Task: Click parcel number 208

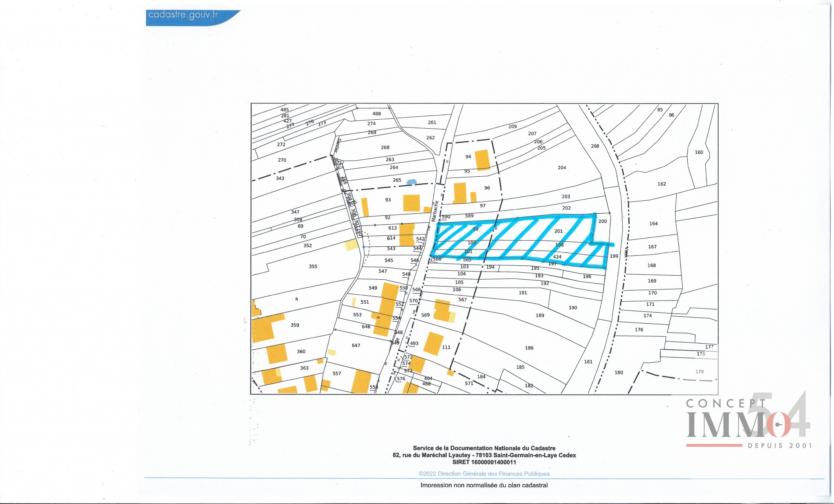Action: click(595, 146)
